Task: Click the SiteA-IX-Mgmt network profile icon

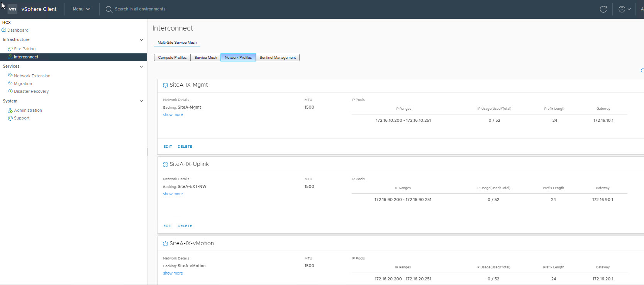Action: [165, 85]
